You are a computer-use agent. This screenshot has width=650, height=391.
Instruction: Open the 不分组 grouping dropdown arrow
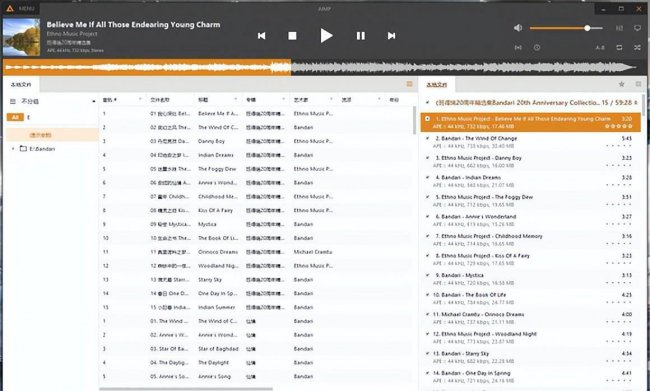94,101
